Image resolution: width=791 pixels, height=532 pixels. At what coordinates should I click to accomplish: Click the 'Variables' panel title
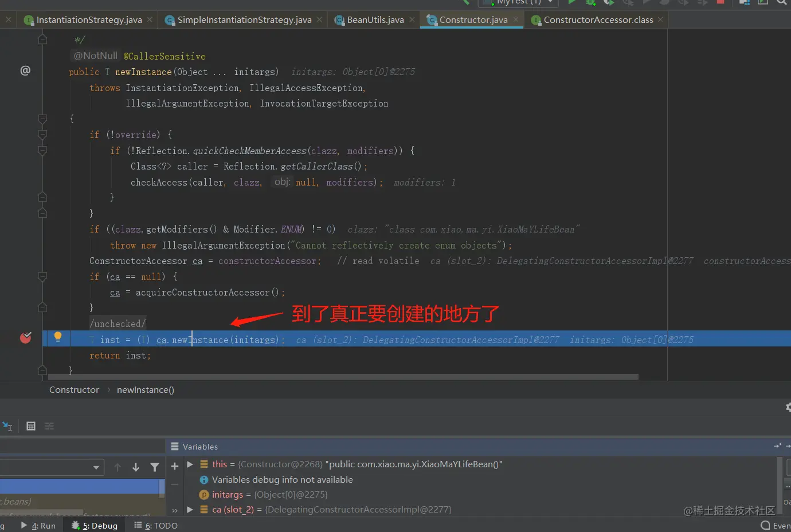tap(200, 447)
